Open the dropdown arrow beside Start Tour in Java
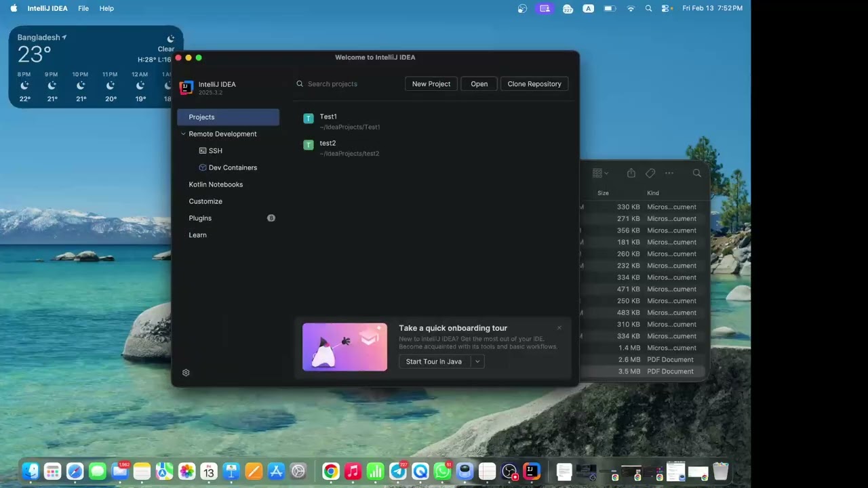 477,362
